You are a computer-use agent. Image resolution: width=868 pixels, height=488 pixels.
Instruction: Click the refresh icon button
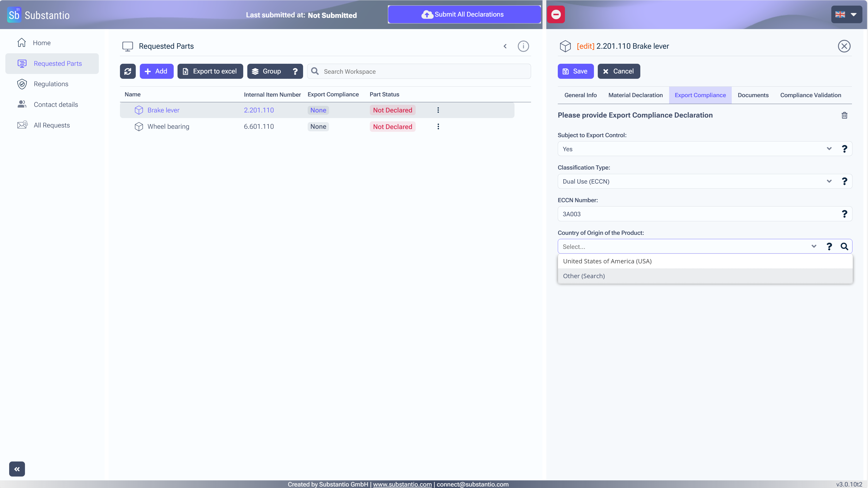click(128, 71)
